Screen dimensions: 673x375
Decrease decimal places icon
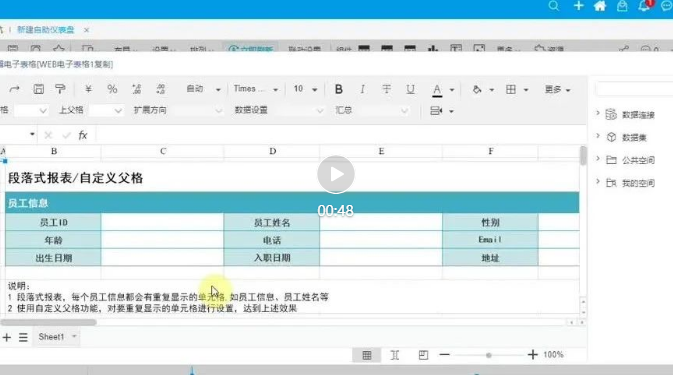click(x=161, y=89)
